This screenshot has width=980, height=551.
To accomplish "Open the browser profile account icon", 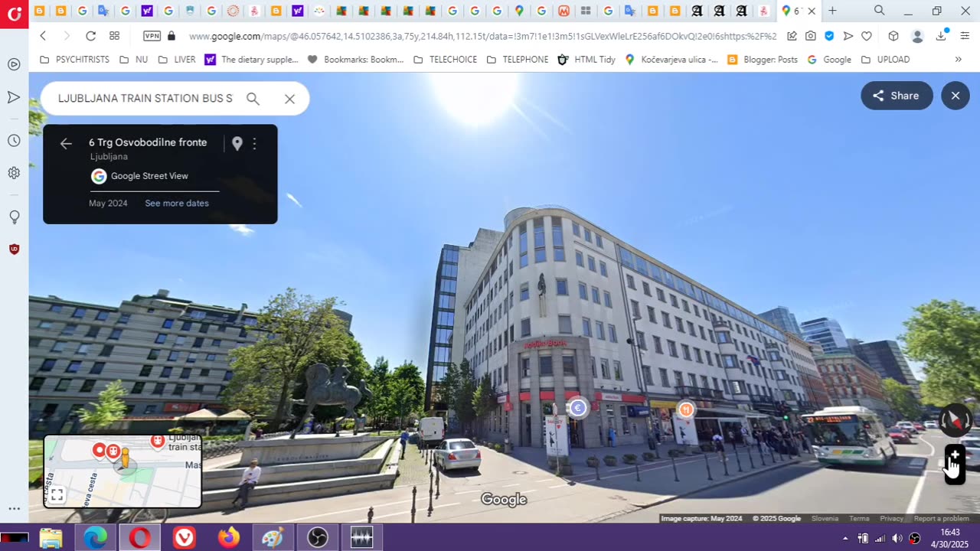I will (917, 36).
